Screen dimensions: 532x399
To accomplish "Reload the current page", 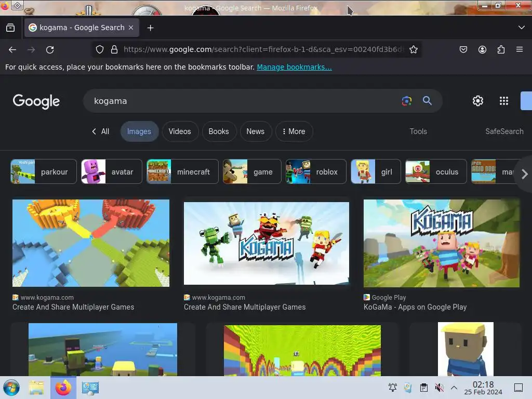I will coord(50,50).
